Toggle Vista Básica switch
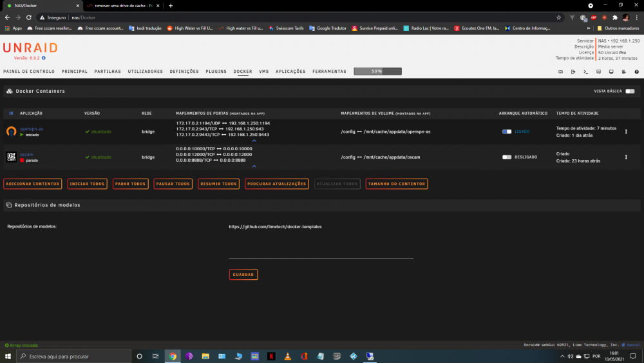Screen dimensions: 644x363 click(x=630, y=92)
